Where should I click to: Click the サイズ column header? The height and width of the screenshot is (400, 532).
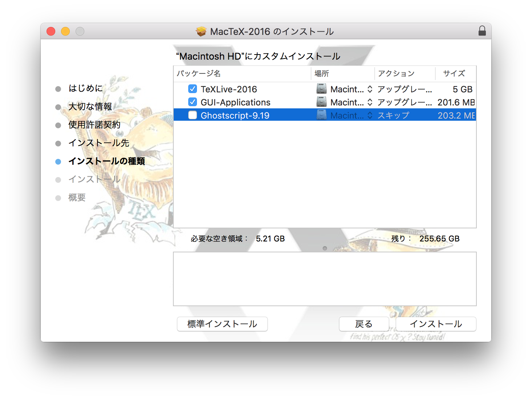456,73
